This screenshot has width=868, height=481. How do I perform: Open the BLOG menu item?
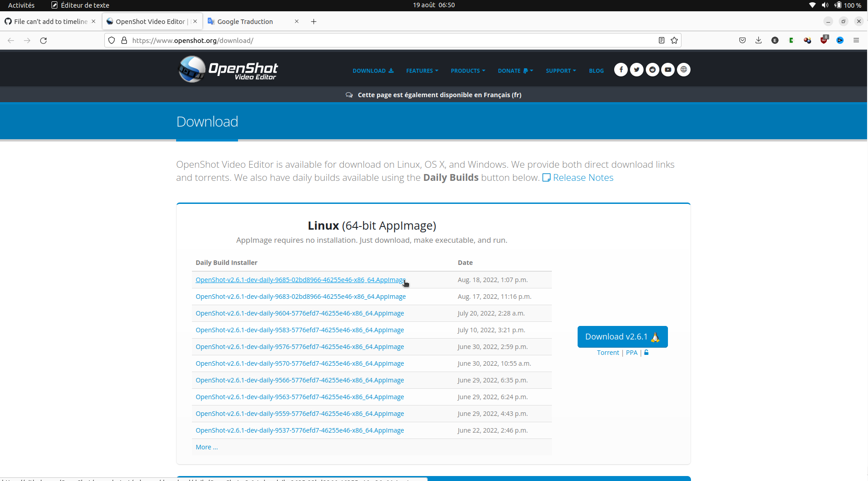click(x=596, y=71)
